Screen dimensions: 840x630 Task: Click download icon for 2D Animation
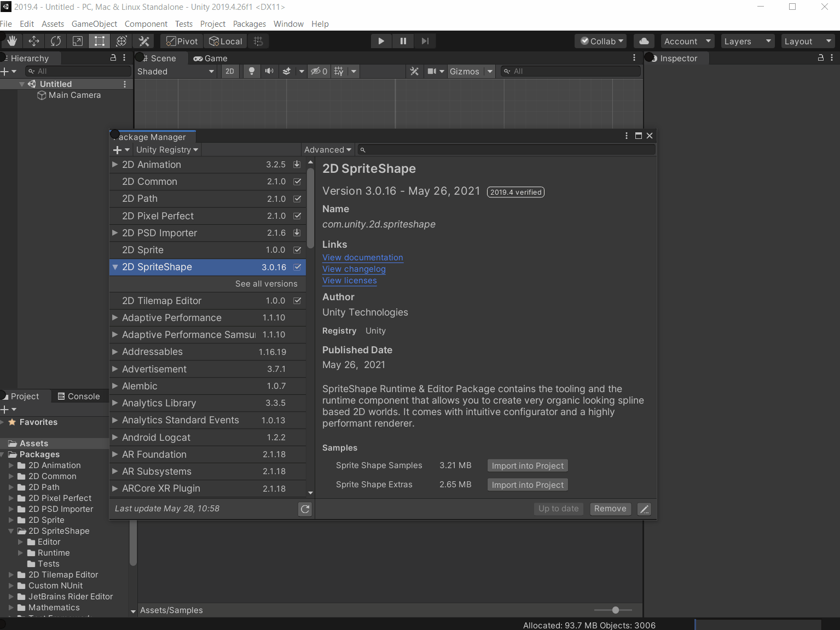[297, 164]
